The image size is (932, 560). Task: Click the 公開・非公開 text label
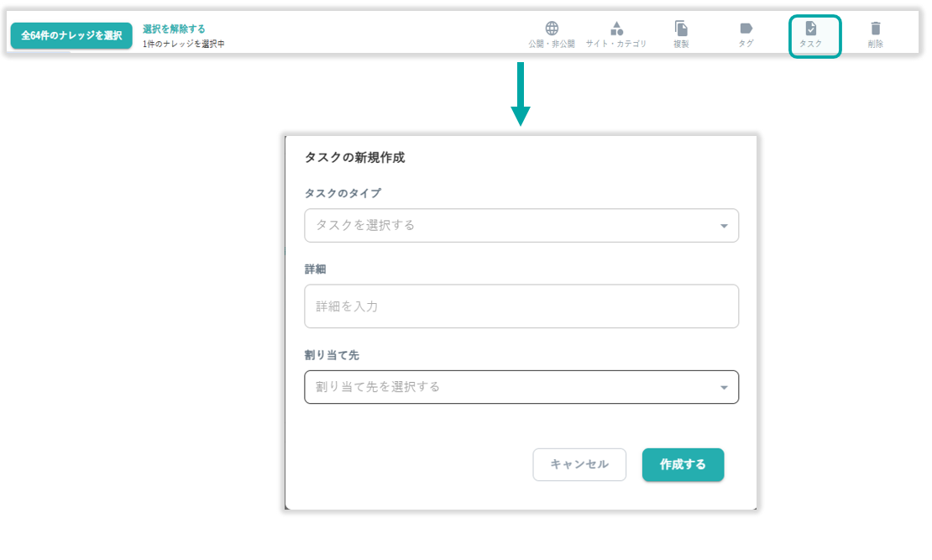tap(552, 44)
